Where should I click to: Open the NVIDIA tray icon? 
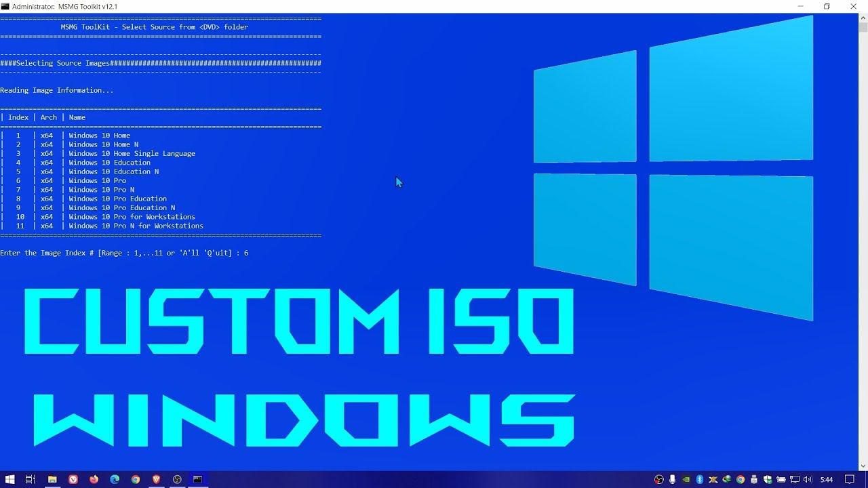[x=686, y=479]
